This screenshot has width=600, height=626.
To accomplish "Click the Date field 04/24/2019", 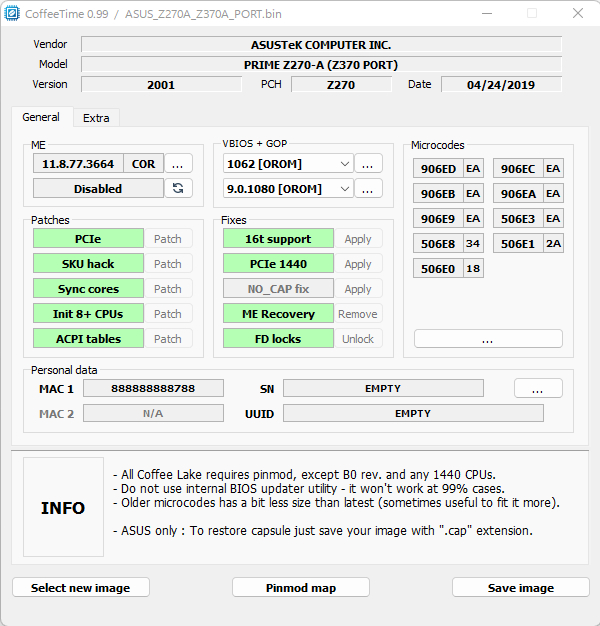I will 501,84.
